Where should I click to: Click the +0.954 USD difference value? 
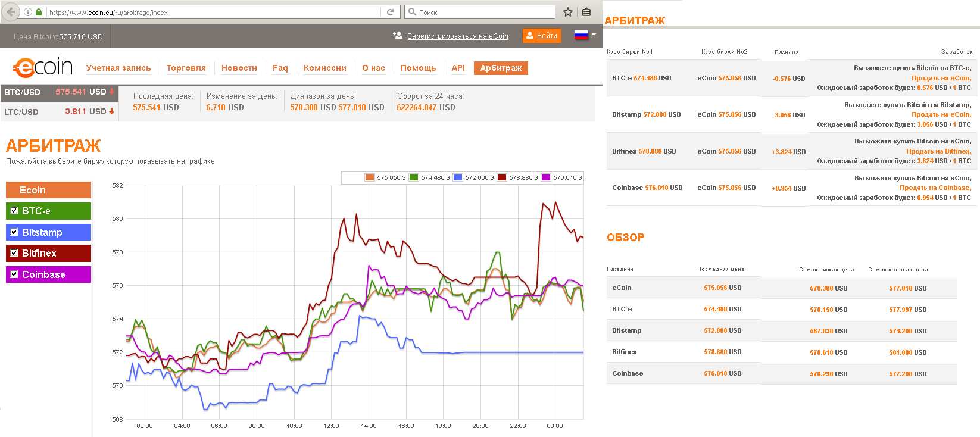click(789, 188)
